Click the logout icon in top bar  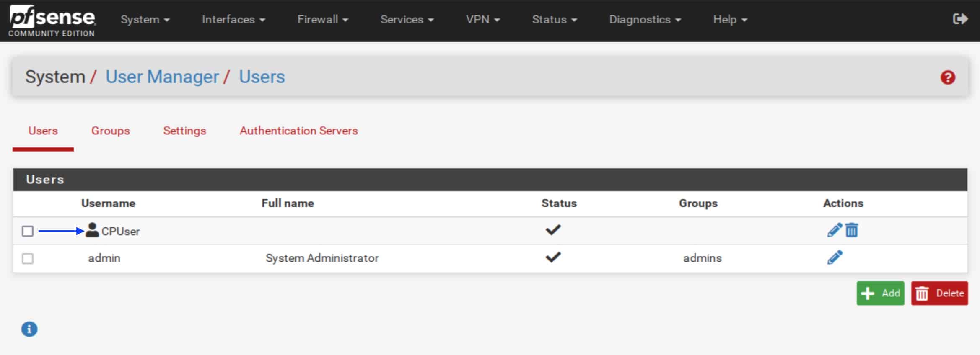(x=960, y=19)
